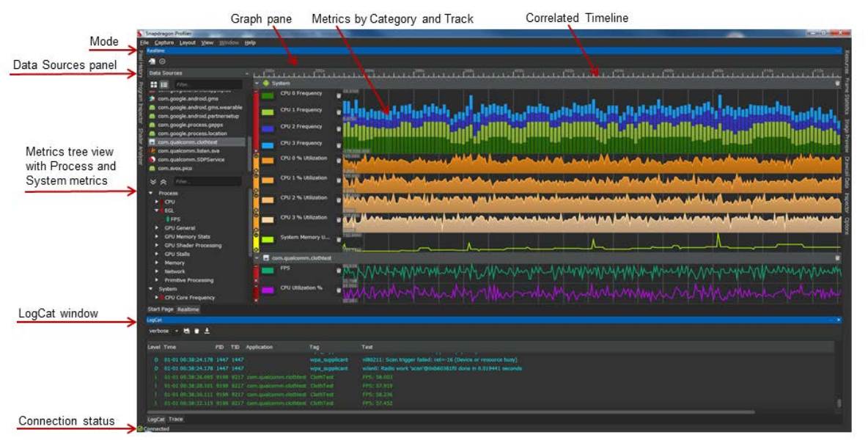Select the Realtime tab at the bottom
Image resolution: width=868 pixels, height=443 pixels.
188,310
